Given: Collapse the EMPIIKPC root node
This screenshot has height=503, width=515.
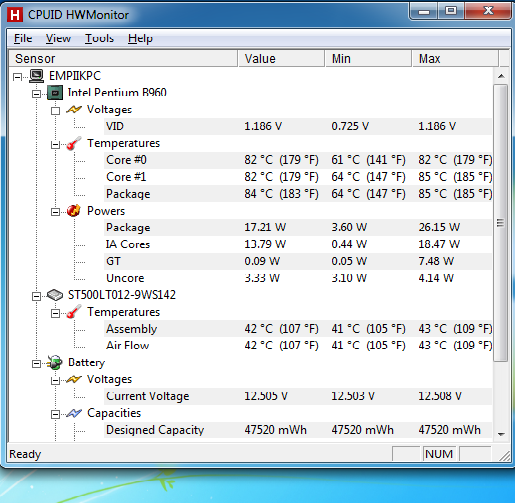Looking at the screenshot, I should [x=17, y=77].
